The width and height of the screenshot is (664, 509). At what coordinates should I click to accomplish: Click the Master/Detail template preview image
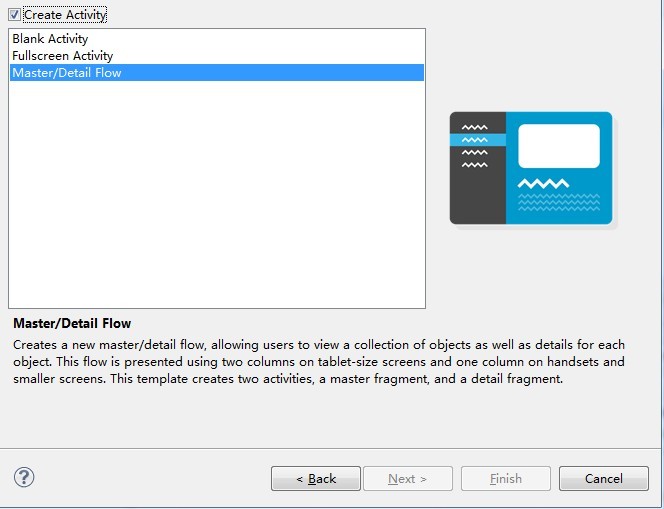[531, 168]
